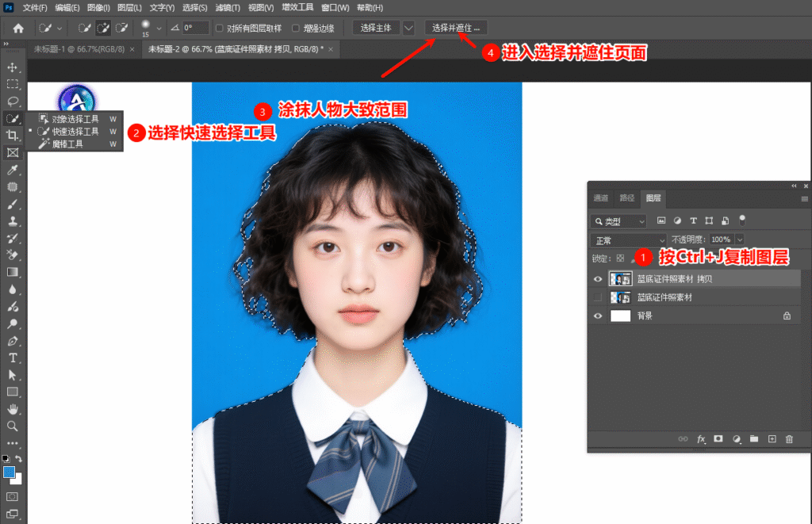
Task: Select the Crop tool
Action: 13,136
